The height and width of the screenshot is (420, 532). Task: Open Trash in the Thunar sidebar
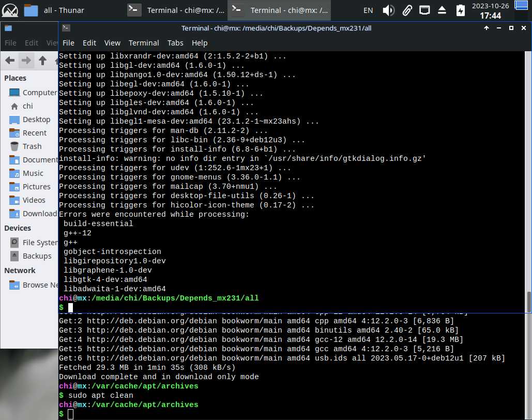(x=26, y=146)
